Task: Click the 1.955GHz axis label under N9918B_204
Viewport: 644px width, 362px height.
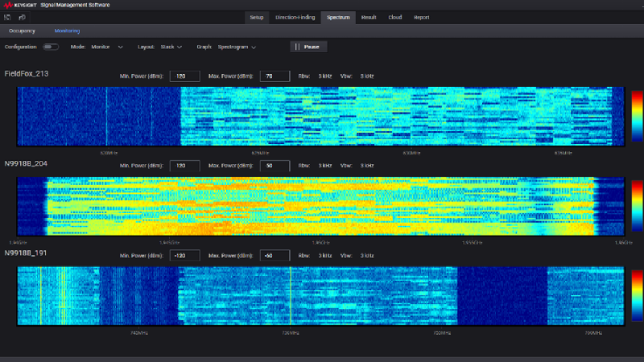Action: coord(472,243)
